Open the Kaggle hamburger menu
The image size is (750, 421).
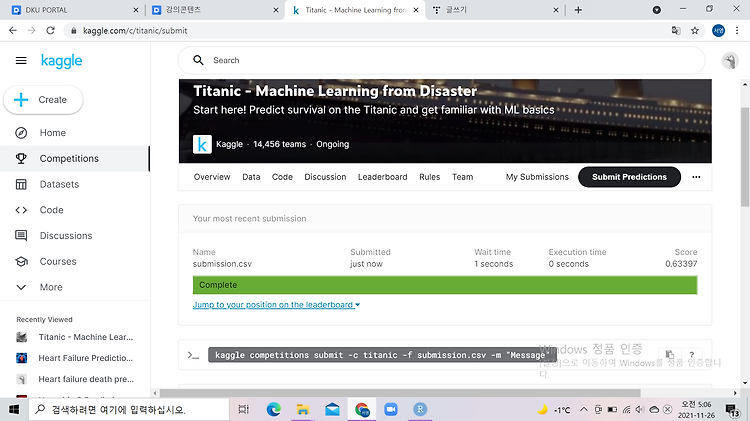pyautogui.click(x=21, y=61)
